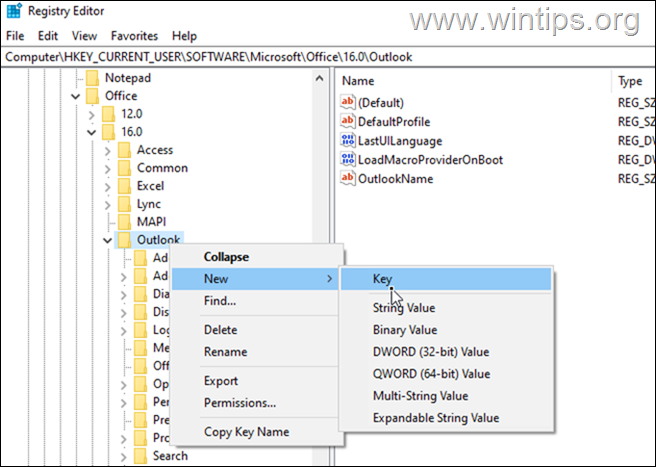This screenshot has width=656, height=467.
Task: Click the (Default) string value icon
Action: (348, 102)
